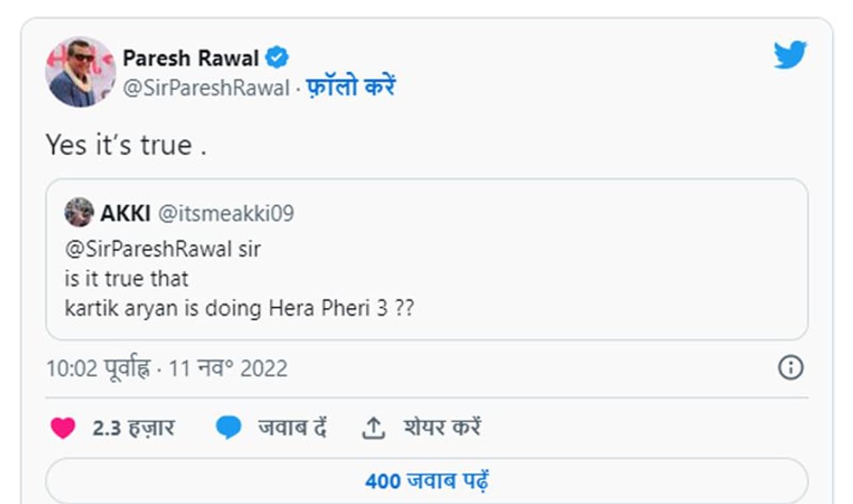The width and height of the screenshot is (853, 504).
Task: Click the फ़ॉलो करें follow link
Action: pyautogui.click(x=351, y=88)
